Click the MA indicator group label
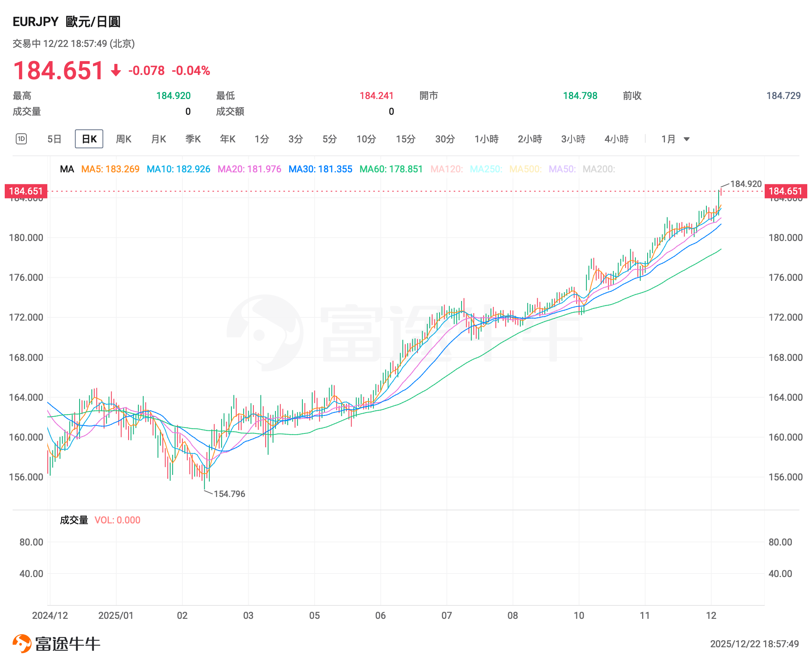This screenshot has height=665, width=812. 67,169
